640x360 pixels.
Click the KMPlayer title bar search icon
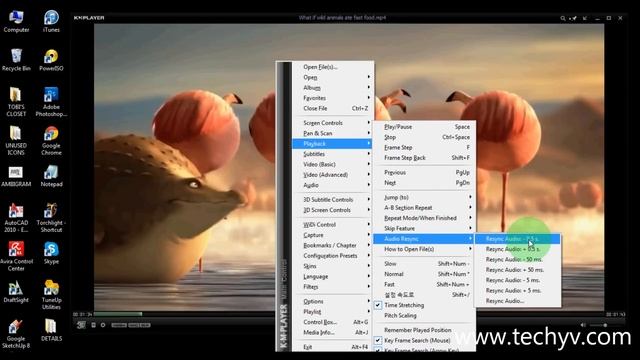coord(563,18)
